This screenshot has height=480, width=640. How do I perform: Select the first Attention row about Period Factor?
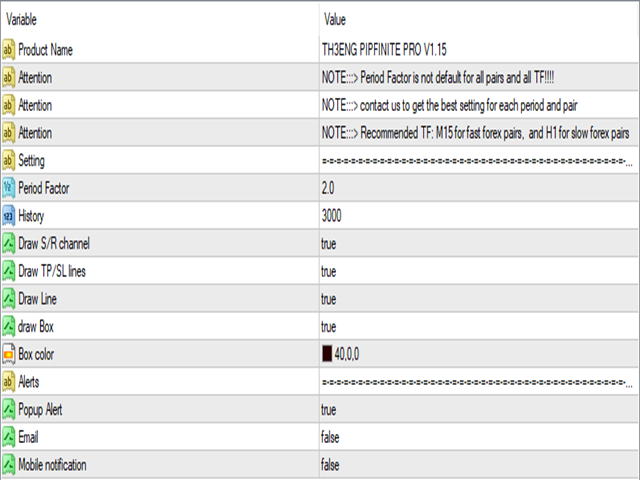(320, 78)
